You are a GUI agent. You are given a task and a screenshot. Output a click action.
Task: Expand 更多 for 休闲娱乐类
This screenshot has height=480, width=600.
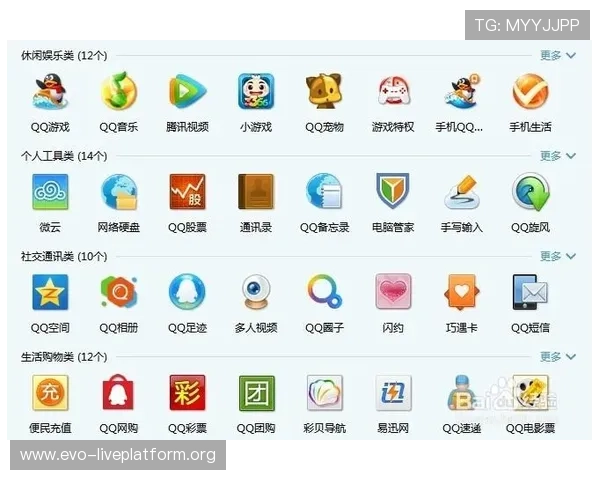point(558,56)
